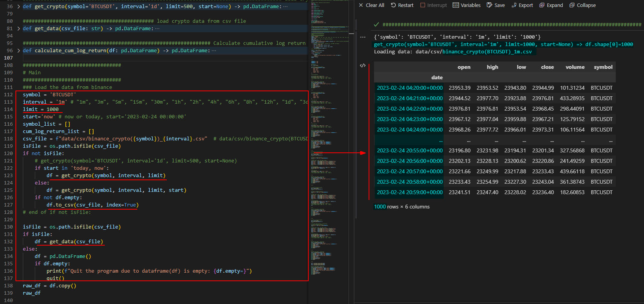Click line number 112 in gutter
The height and width of the screenshot is (304, 644).
[x=8, y=95]
